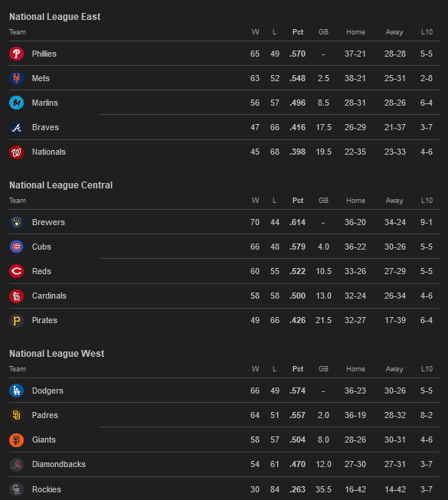
Task: Select the Rockies logo icon
Action: (16, 489)
